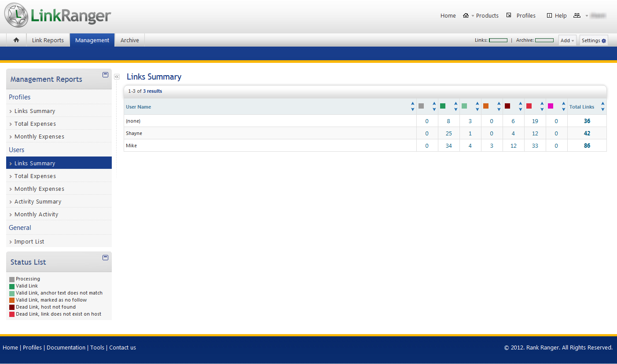Open Documentation link in footer
Viewport: 617px width, 364px height.
pyautogui.click(x=66, y=347)
